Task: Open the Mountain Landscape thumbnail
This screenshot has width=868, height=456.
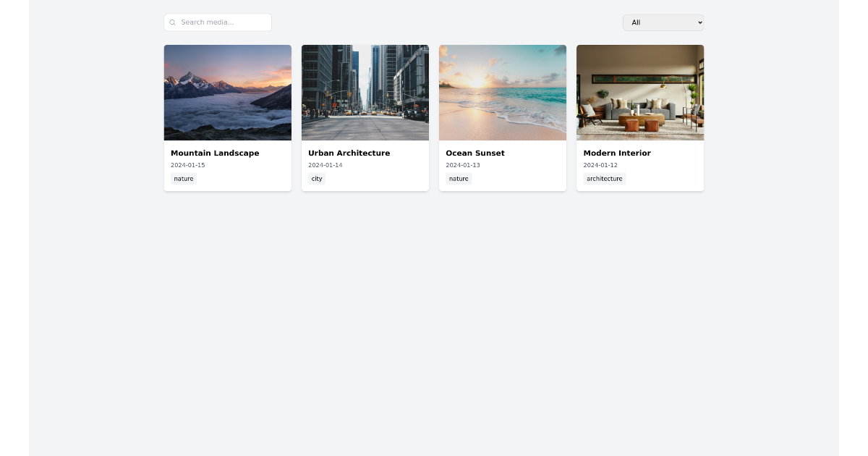Action: pos(227,92)
